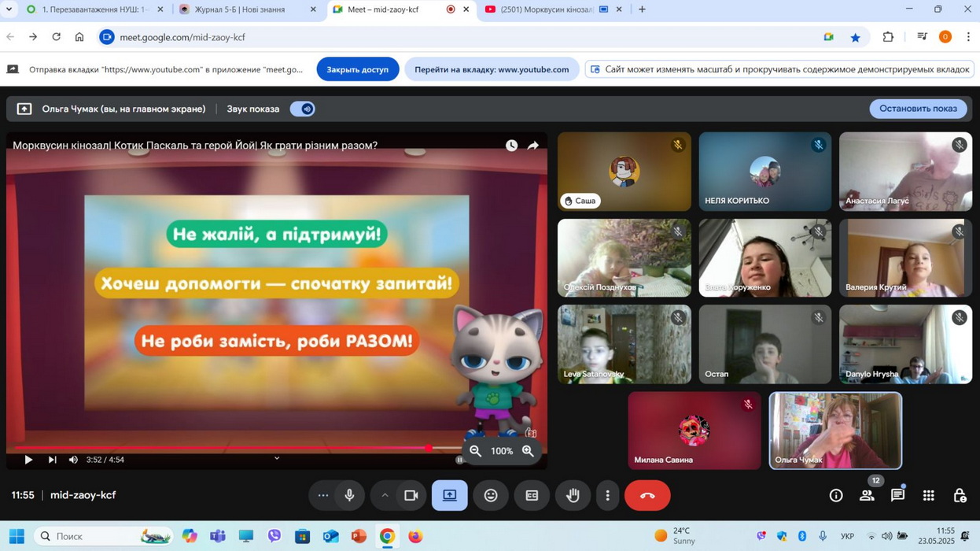This screenshot has height=551, width=980.
Task: Mute the YouTube video volume
Action: (x=73, y=460)
